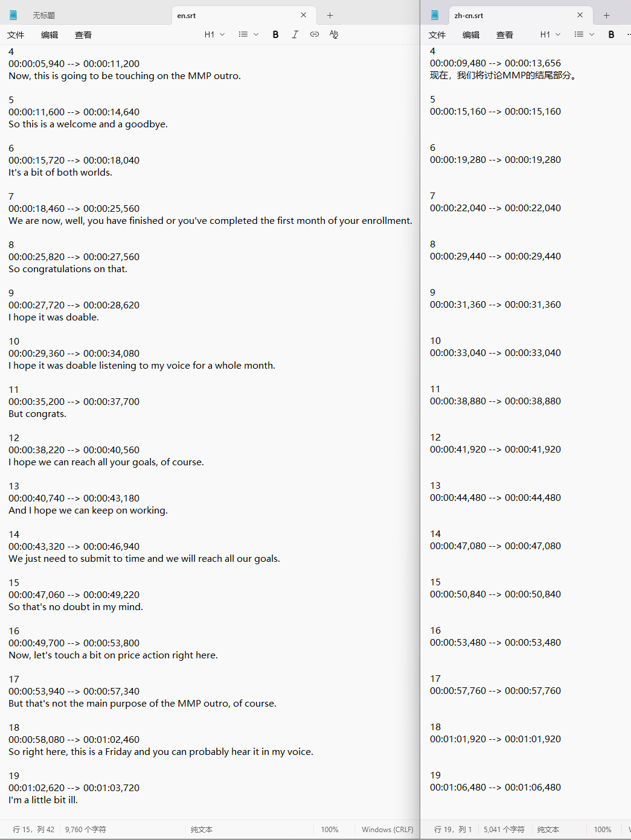Add a new tab beside en.srt

click(330, 15)
